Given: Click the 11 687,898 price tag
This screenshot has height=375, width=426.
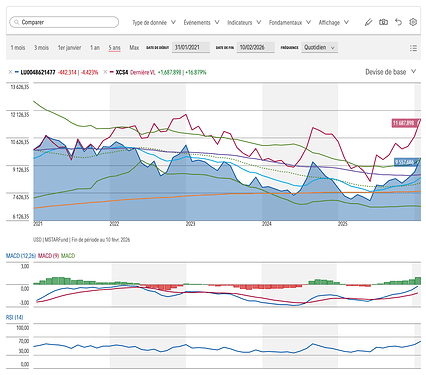Looking at the screenshot, I should pyautogui.click(x=404, y=123).
